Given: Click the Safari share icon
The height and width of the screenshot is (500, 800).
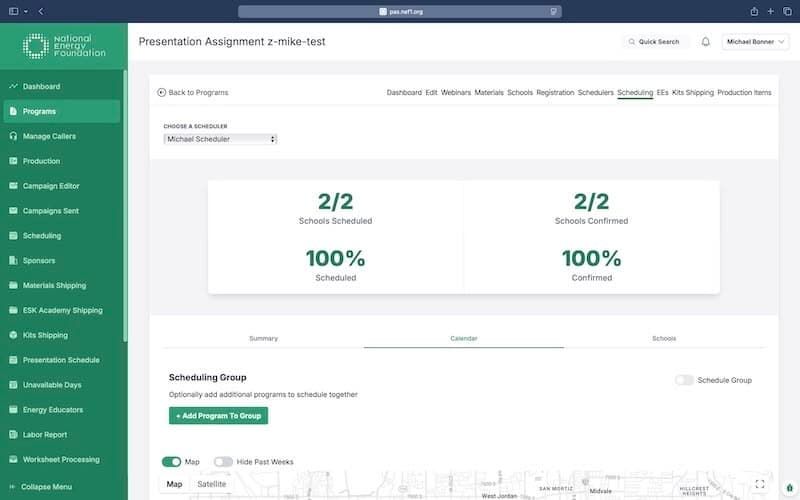Looking at the screenshot, I should [753, 11].
